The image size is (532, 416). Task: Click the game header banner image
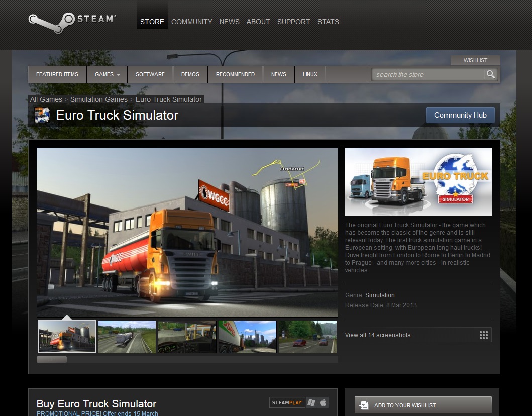[x=418, y=182]
